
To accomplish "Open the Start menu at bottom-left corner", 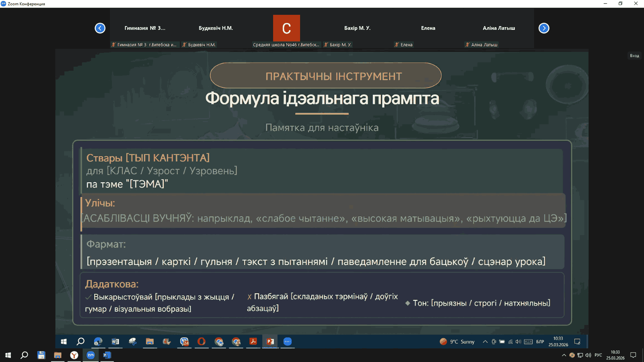I will (8, 355).
